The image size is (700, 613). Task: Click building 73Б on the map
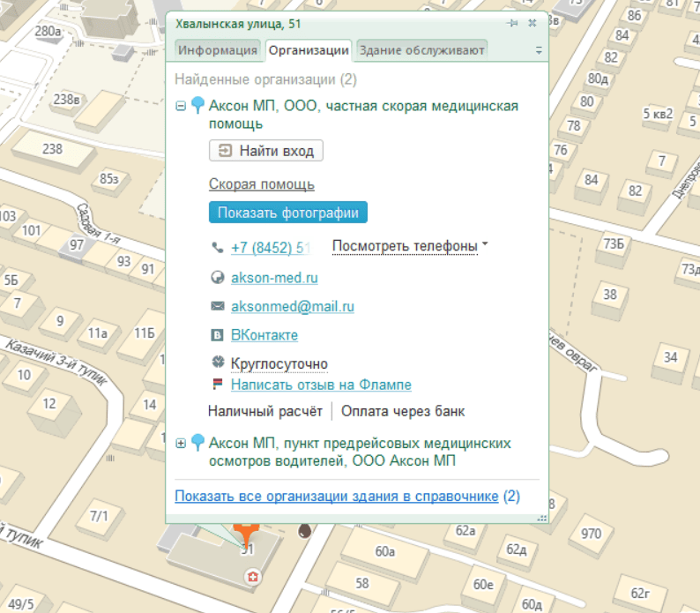coord(614,244)
